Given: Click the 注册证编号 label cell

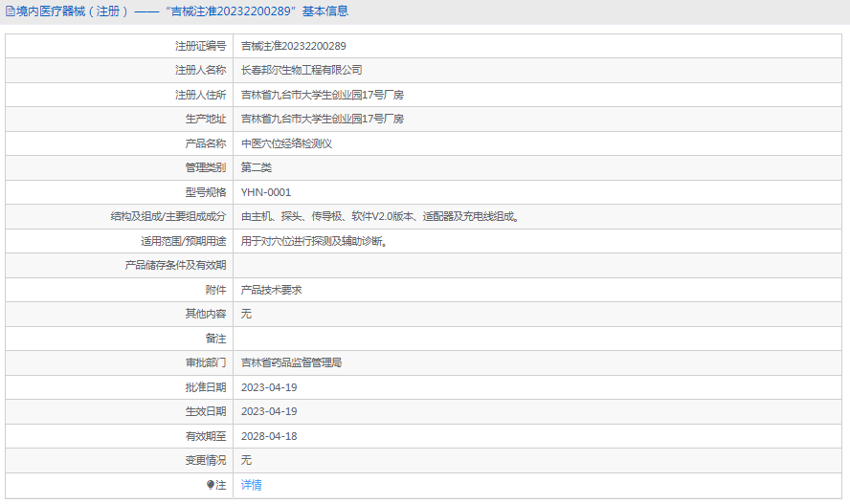Looking at the screenshot, I should point(201,46).
